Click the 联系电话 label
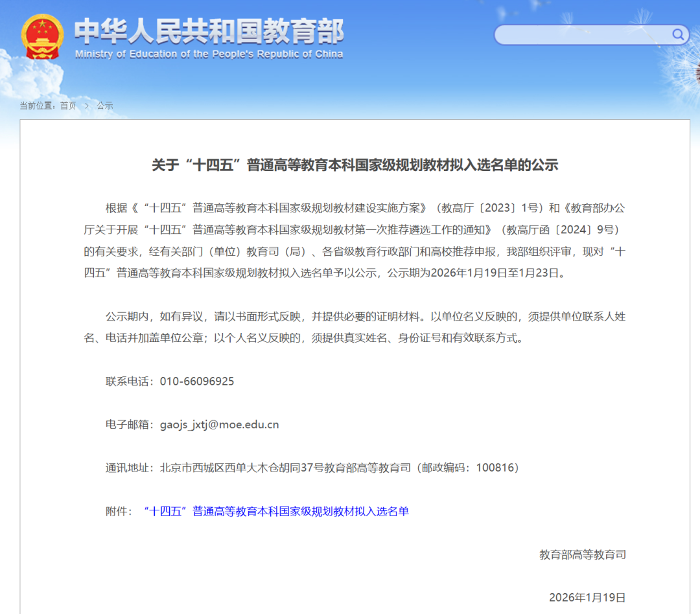Image resolution: width=700 pixels, height=614 pixels. click(x=129, y=381)
